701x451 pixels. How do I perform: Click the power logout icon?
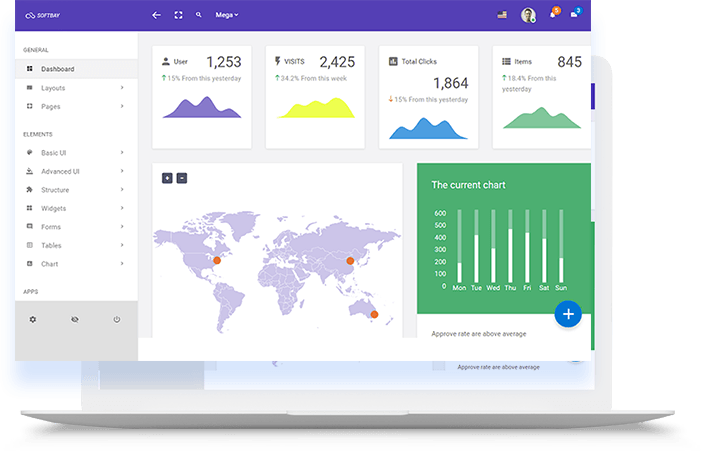pyautogui.click(x=117, y=319)
